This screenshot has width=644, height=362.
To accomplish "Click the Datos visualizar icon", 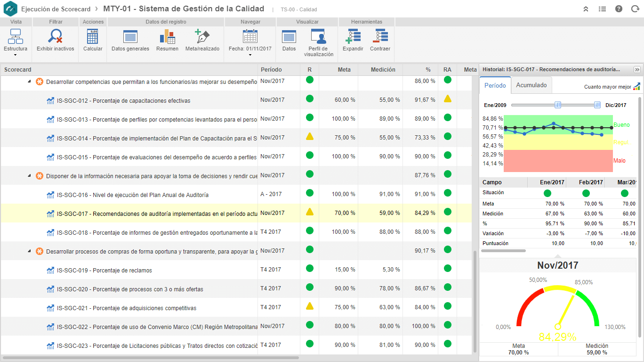I will 289,37.
